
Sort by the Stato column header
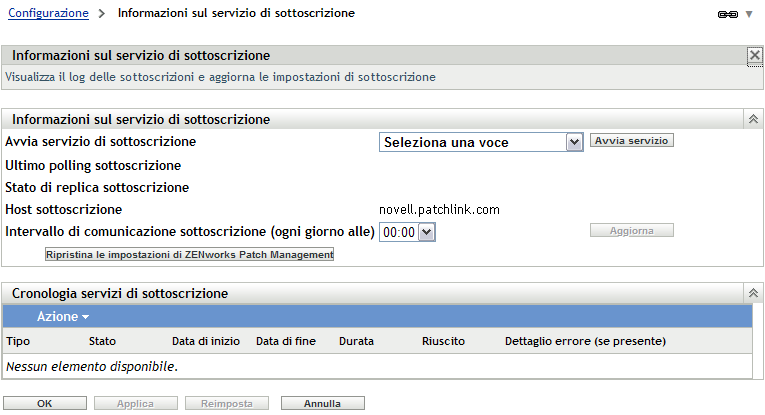pyautogui.click(x=102, y=341)
